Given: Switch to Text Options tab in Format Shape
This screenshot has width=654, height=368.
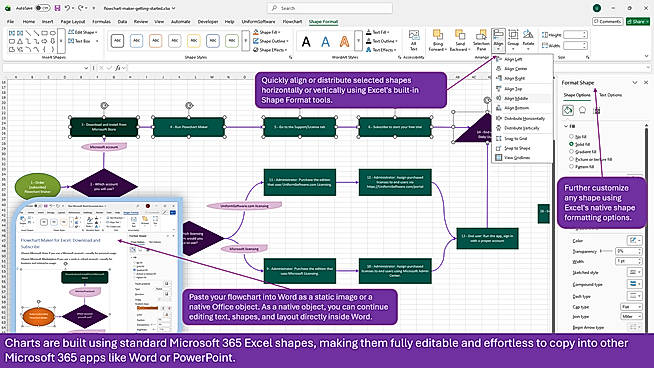Looking at the screenshot, I should (x=611, y=95).
